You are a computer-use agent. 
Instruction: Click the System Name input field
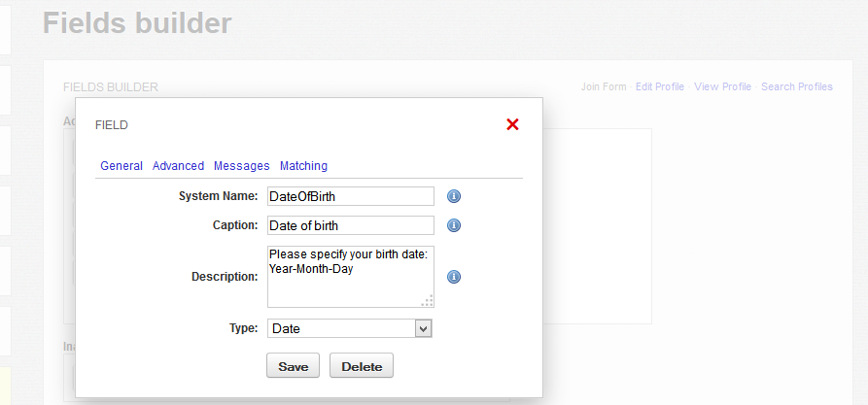click(x=350, y=196)
